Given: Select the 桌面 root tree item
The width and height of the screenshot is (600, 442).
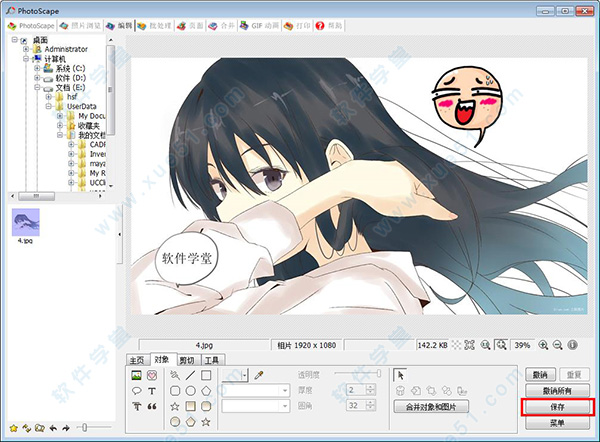Looking at the screenshot, I should [x=40, y=39].
